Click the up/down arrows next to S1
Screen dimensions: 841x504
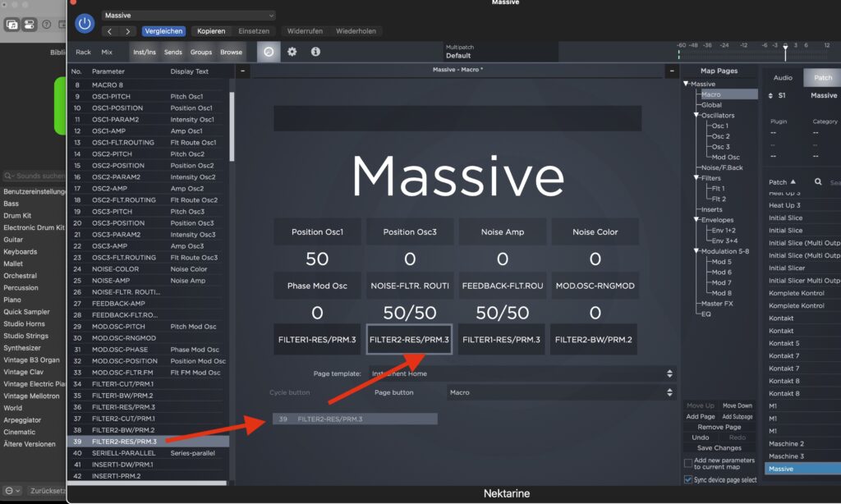coord(770,95)
